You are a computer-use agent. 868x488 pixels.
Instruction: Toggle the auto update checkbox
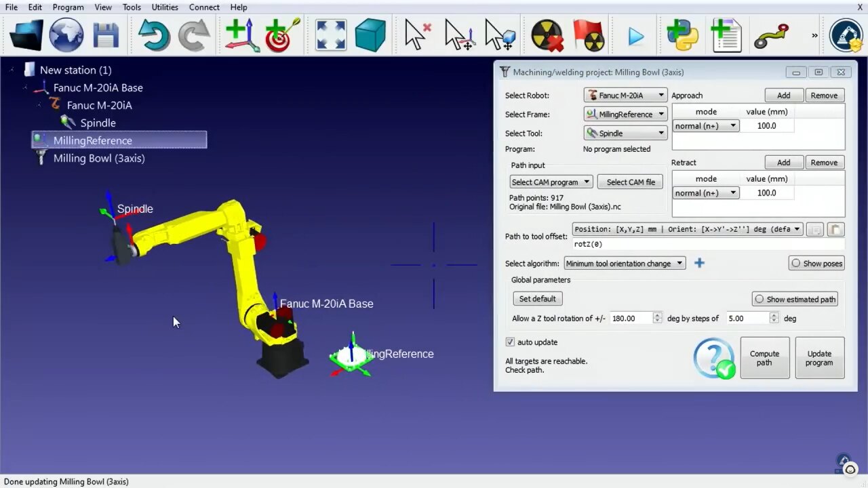click(x=511, y=342)
